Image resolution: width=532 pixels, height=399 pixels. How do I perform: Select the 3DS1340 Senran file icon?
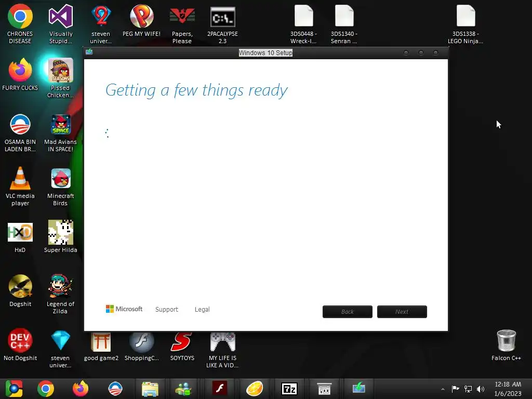pyautogui.click(x=344, y=16)
